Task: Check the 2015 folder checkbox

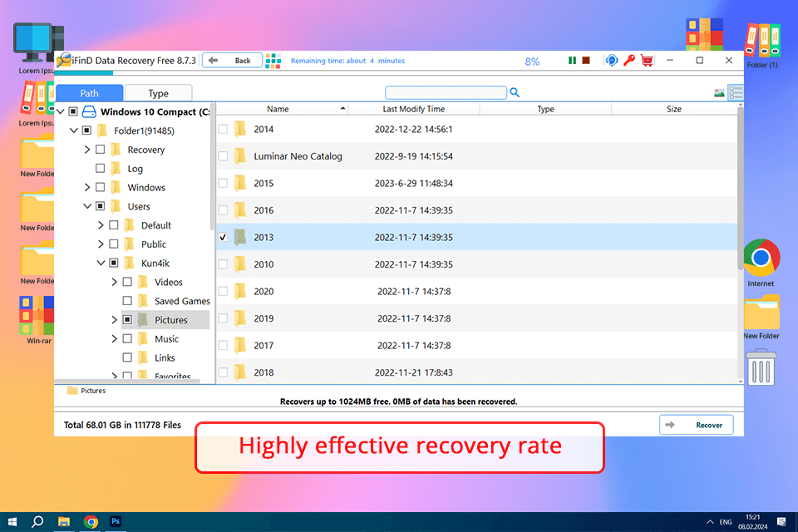Action: pos(223,183)
